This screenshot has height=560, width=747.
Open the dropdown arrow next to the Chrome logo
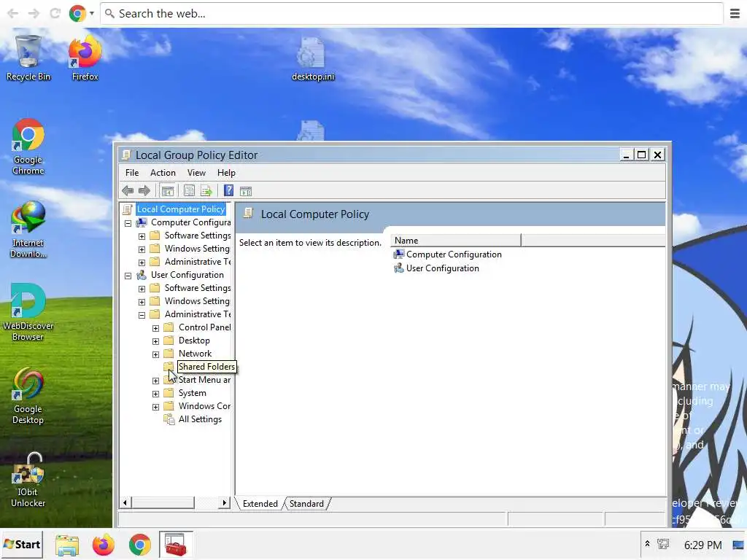point(91,13)
